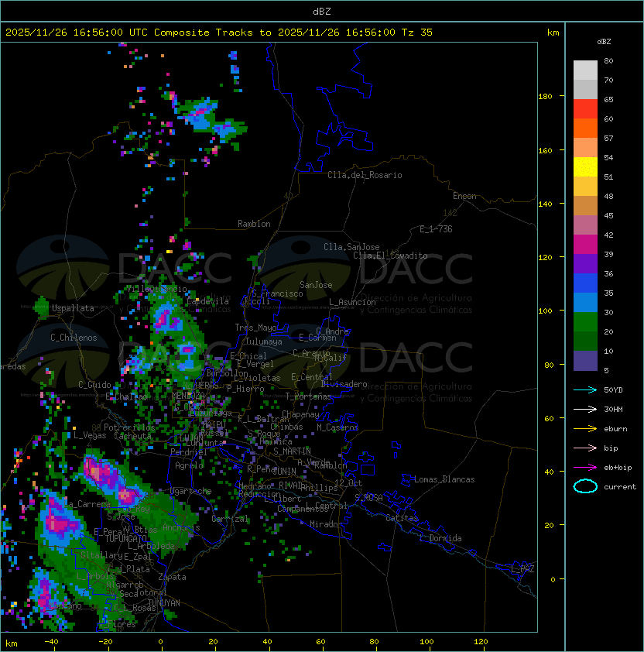Click the cyan 'current' ellipse symbol
644x652 pixels.
[585, 486]
